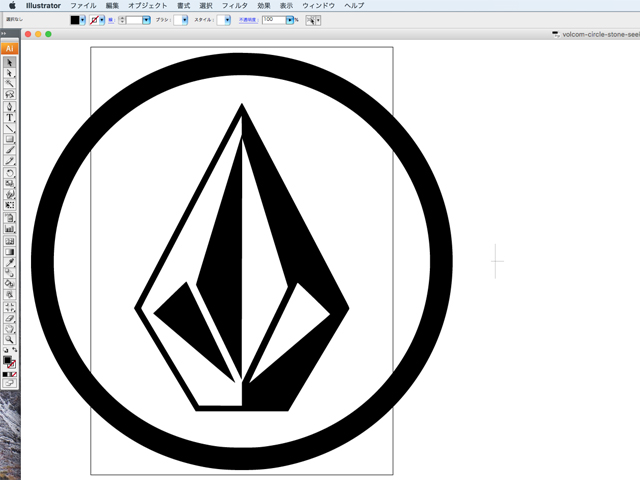Change screen mode button at toolbox bottom

point(9,383)
